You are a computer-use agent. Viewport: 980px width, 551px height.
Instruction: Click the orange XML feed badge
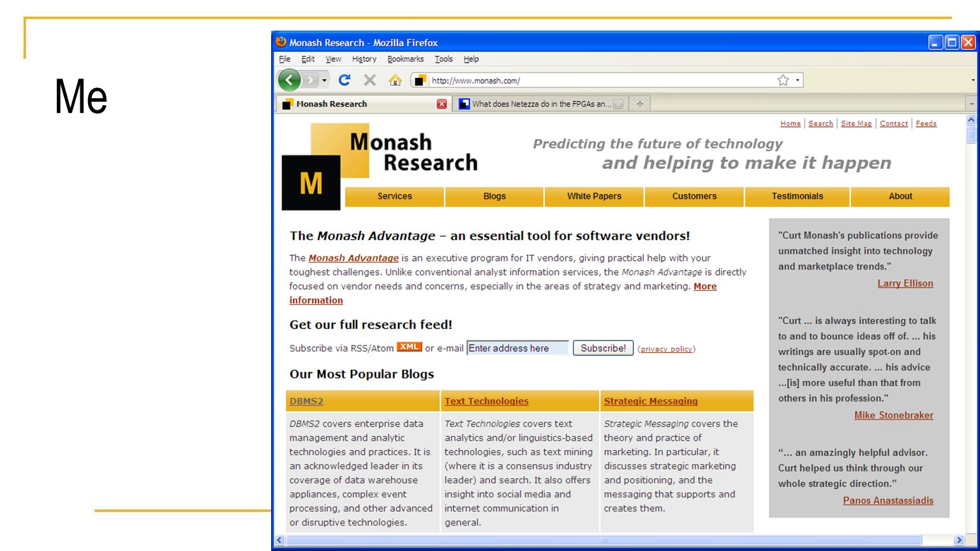(x=409, y=347)
